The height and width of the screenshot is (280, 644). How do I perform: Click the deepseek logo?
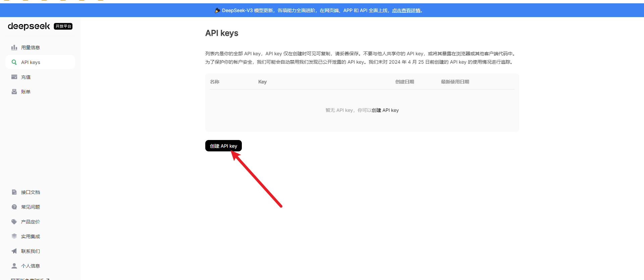29,26
